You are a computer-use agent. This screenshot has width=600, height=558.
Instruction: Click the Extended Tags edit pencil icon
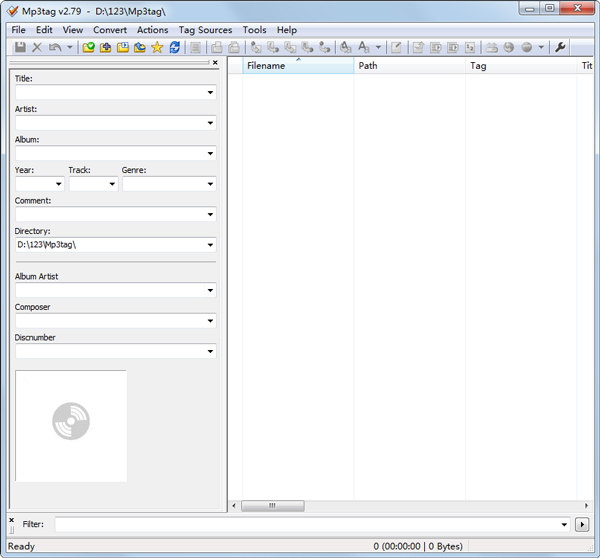coord(396,47)
